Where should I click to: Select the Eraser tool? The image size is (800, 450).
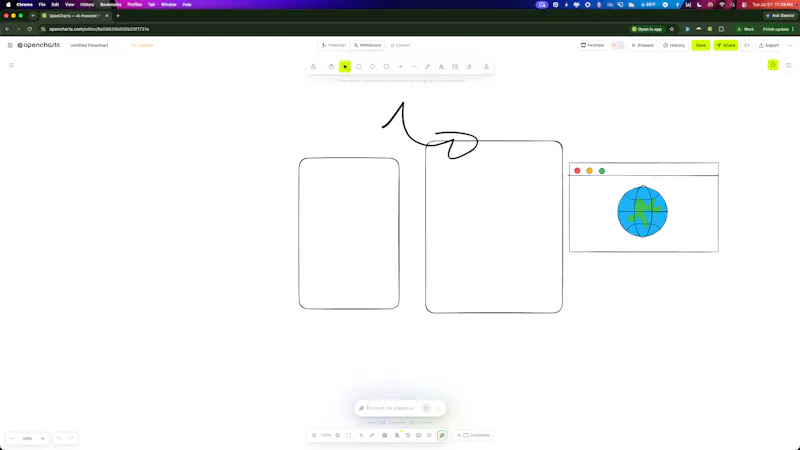469,67
